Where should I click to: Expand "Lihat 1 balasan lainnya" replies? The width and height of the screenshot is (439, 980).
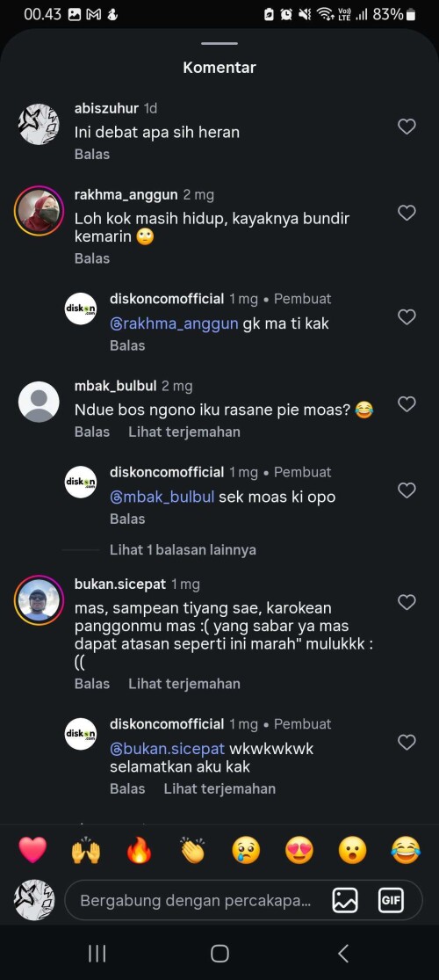(x=183, y=550)
